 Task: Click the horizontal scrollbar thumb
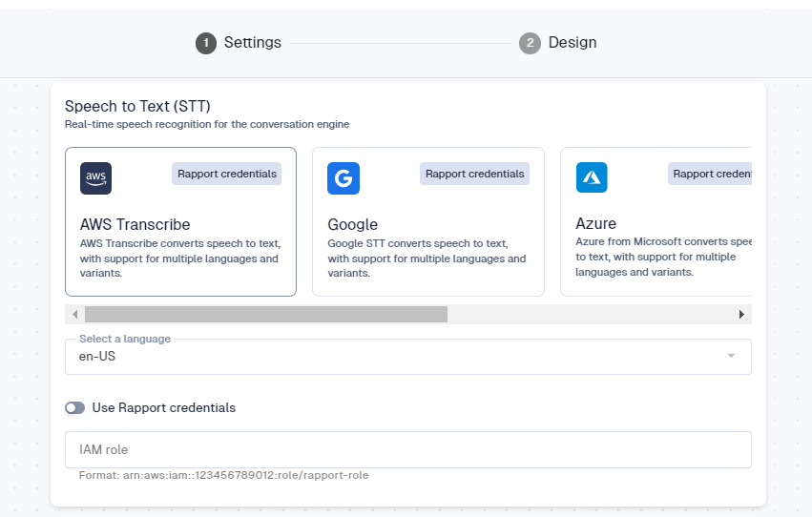(x=265, y=314)
